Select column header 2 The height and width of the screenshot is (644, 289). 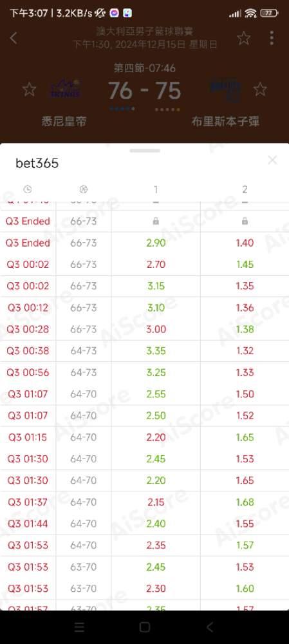click(245, 189)
